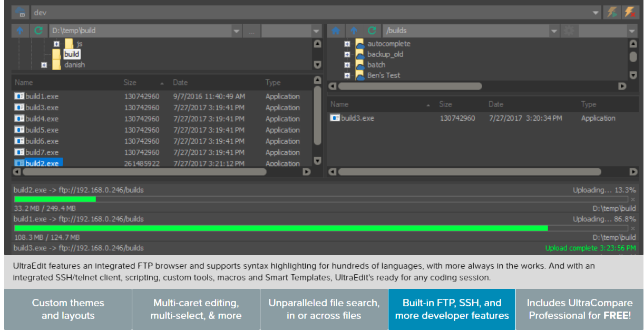Click the "Upload complete 3:23:56 PM" status

[x=590, y=248]
